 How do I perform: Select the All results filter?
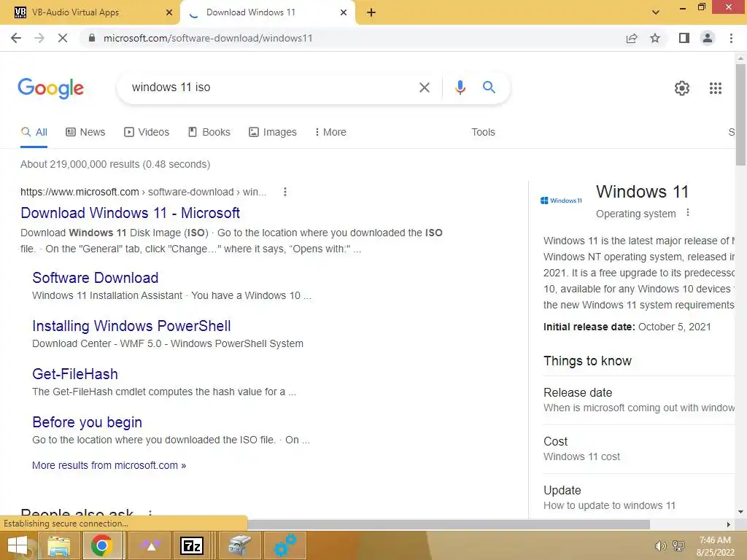click(34, 132)
